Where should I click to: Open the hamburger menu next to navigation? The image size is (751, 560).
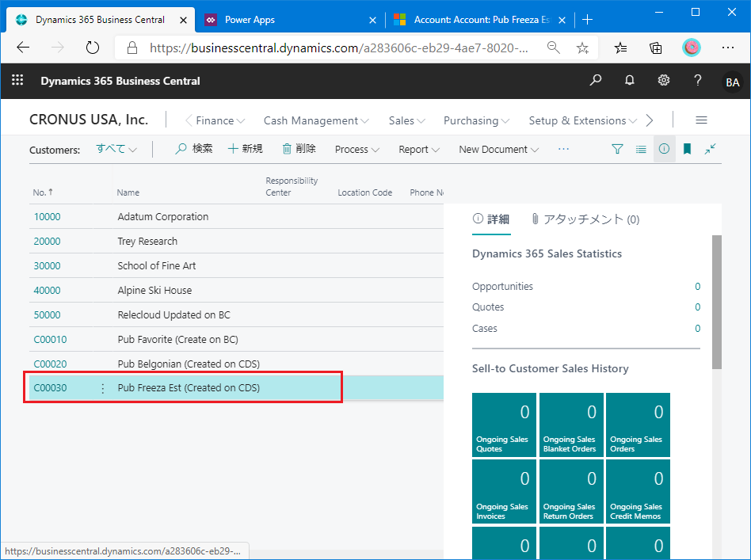point(701,120)
